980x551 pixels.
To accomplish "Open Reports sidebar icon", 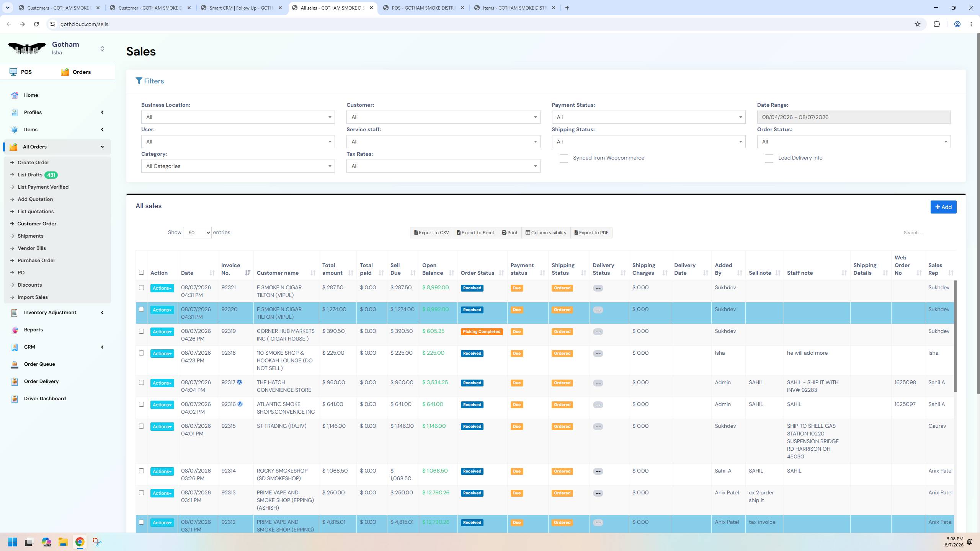I will (15, 330).
